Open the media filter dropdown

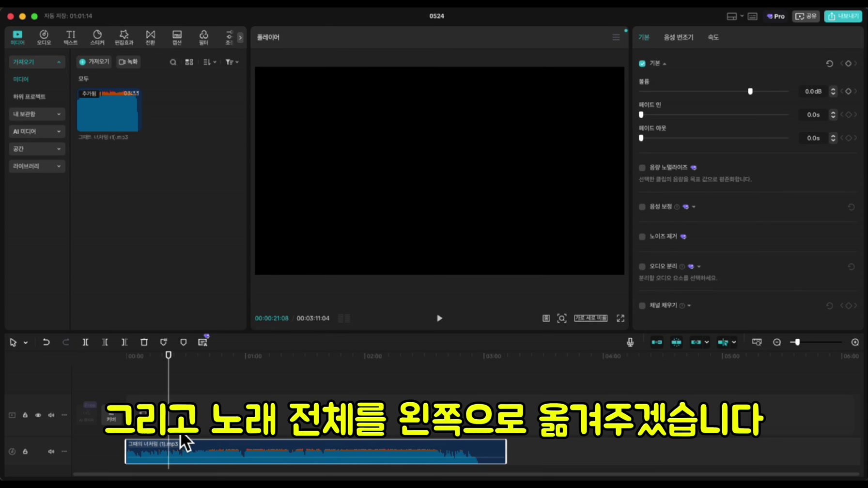pyautogui.click(x=232, y=62)
